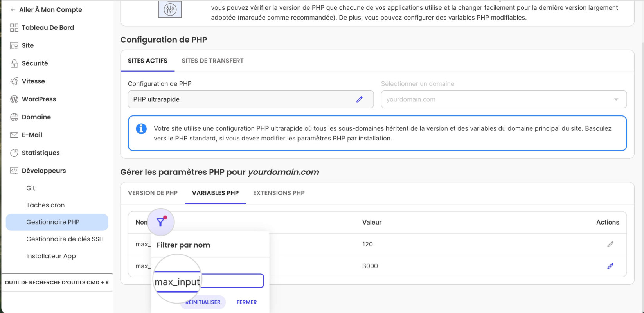Click the WordPress logo icon

[x=14, y=99]
